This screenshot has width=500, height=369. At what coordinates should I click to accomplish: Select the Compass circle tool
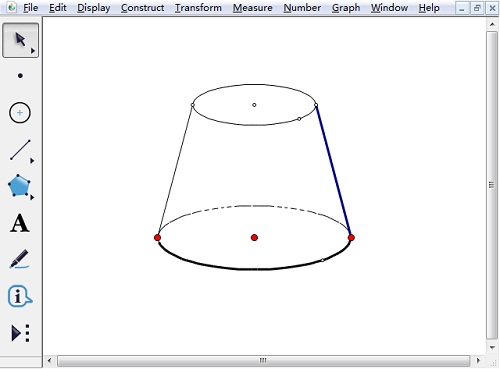click(20, 113)
